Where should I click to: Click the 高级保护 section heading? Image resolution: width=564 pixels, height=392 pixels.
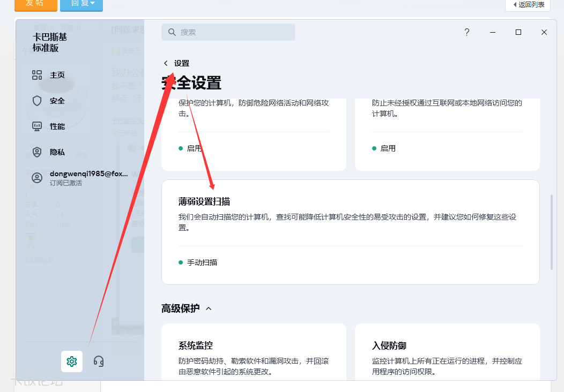180,308
